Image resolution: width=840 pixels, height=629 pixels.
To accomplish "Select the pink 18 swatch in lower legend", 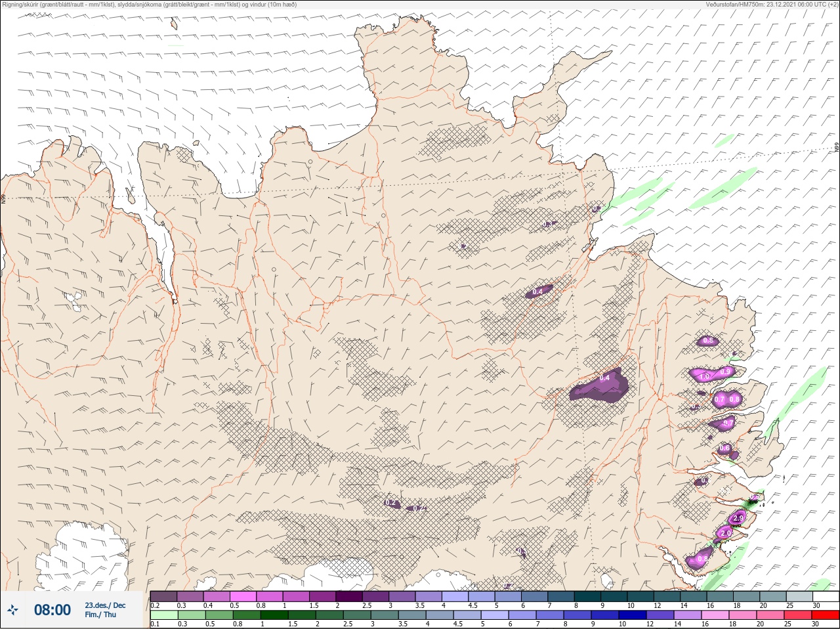I will pyautogui.click(x=742, y=615).
